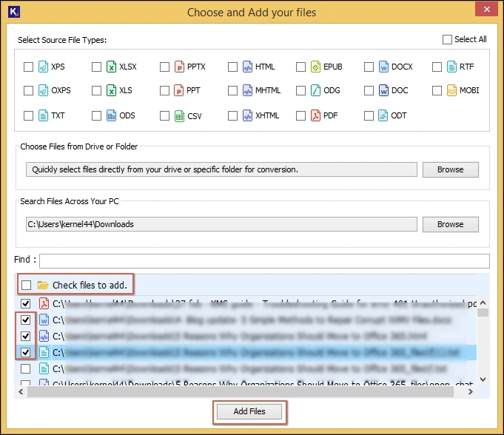Click the Quickly select files path field

tap(221, 169)
